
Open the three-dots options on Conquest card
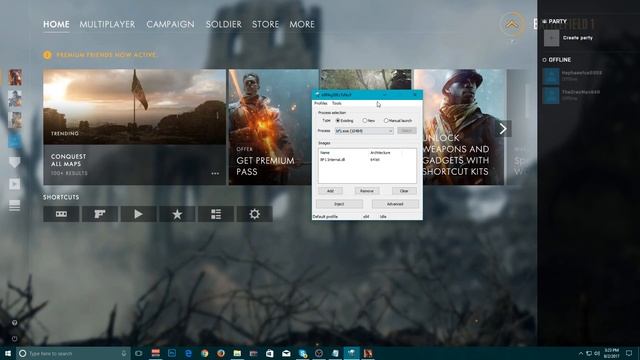point(215,173)
